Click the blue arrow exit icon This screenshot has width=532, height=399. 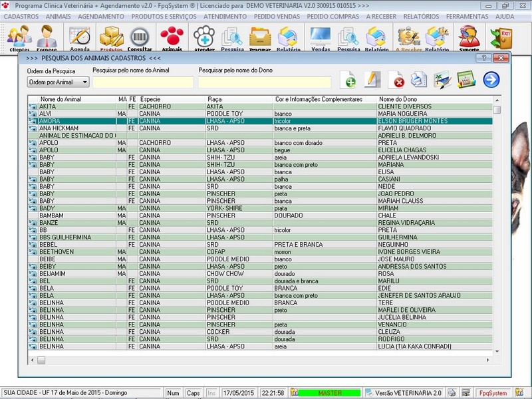click(491, 80)
